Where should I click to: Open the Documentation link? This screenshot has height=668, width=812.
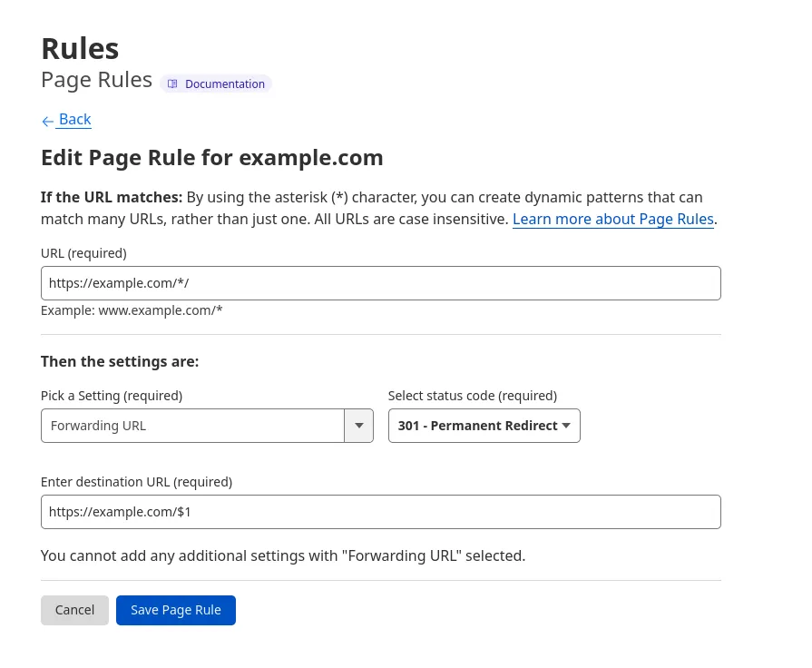click(224, 84)
